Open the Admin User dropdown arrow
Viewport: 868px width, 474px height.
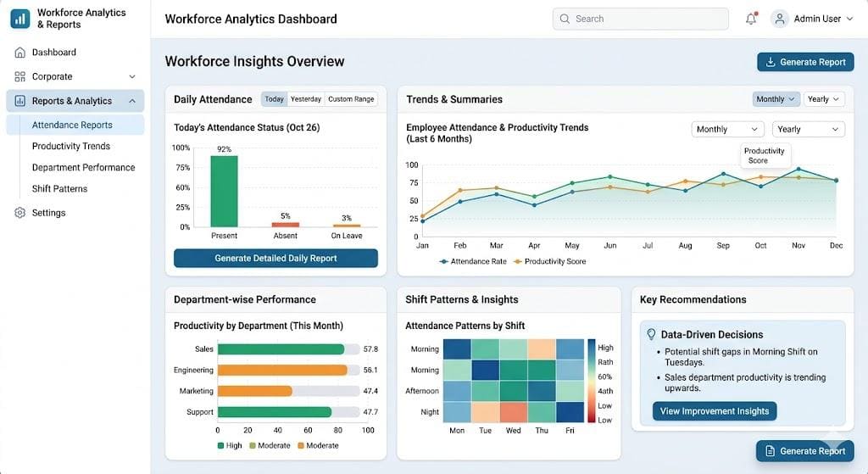pyautogui.click(x=849, y=19)
